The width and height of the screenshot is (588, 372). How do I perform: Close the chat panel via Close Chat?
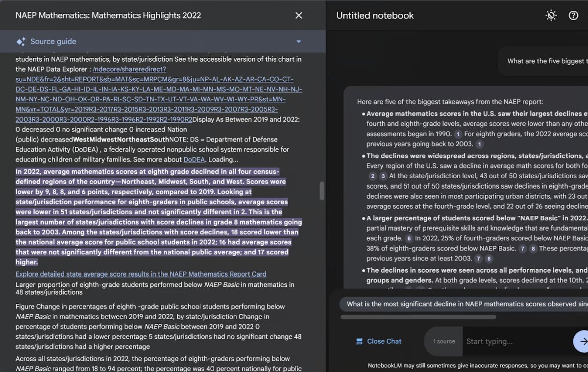383,341
